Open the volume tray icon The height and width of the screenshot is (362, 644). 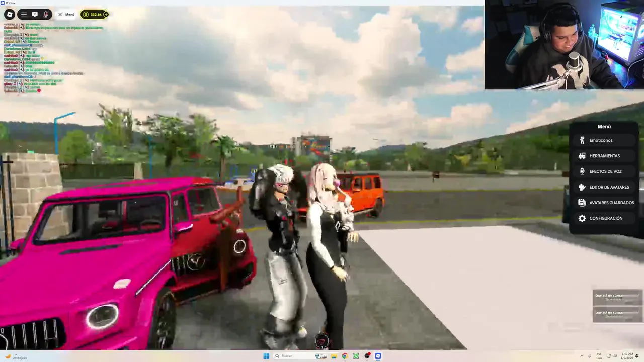[x=615, y=356]
